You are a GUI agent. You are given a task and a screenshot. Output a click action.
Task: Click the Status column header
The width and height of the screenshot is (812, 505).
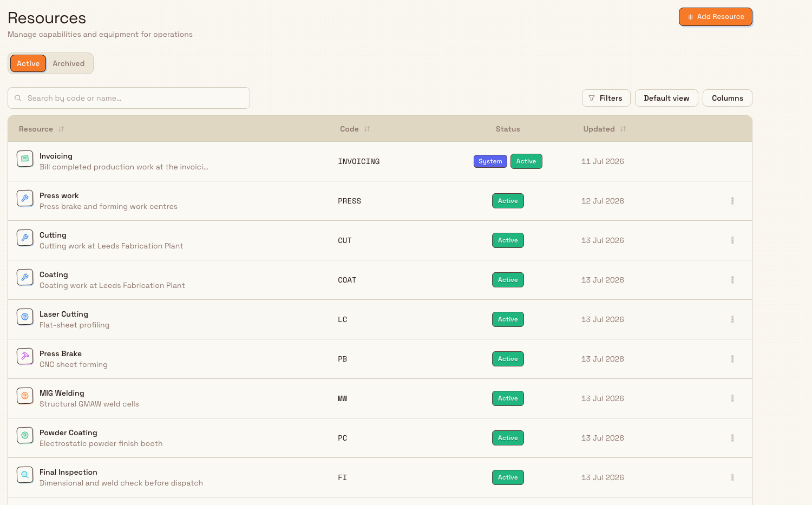pyautogui.click(x=508, y=129)
